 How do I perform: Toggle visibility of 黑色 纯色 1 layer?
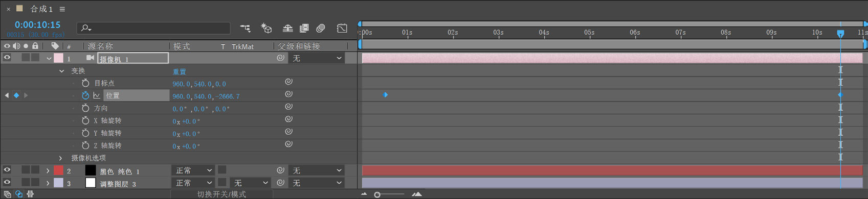(7, 170)
